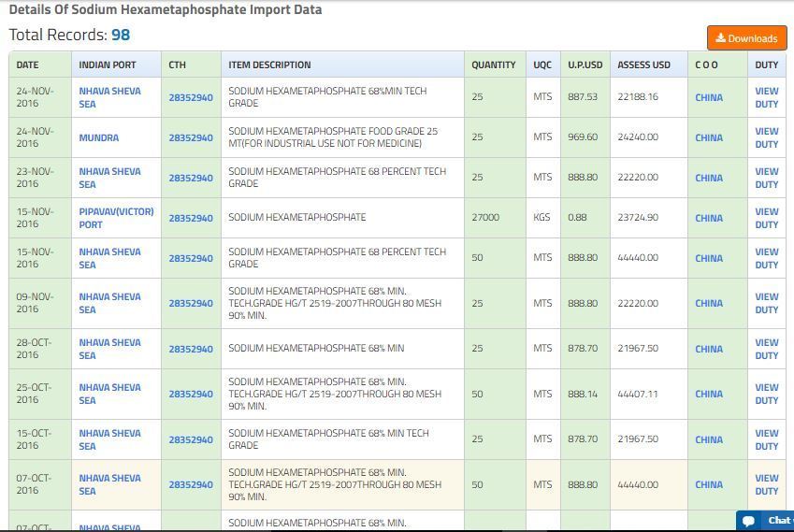Screen dimensions: 794x532
Task: Click the orange Downloads button
Action: pyautogui.click(x=746, y=38)
